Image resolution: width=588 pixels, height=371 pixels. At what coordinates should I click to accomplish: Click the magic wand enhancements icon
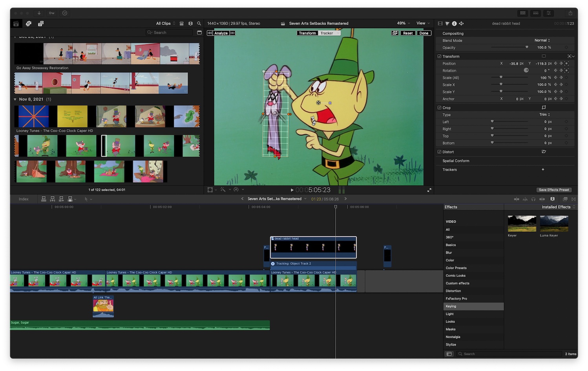(x=224, y=190)
